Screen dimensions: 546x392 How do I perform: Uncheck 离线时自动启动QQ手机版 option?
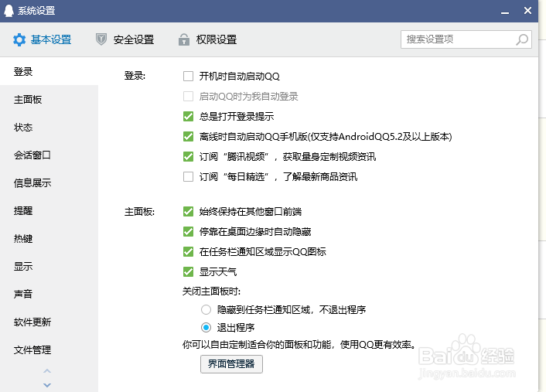pyautogui.click(x=188, y=137)
